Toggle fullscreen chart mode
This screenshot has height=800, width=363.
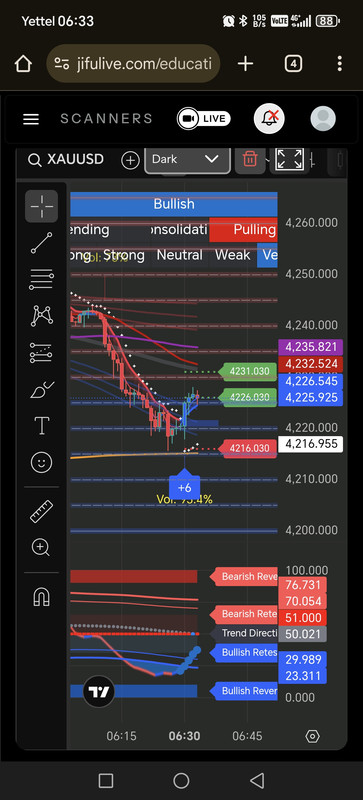pos(289,159)
